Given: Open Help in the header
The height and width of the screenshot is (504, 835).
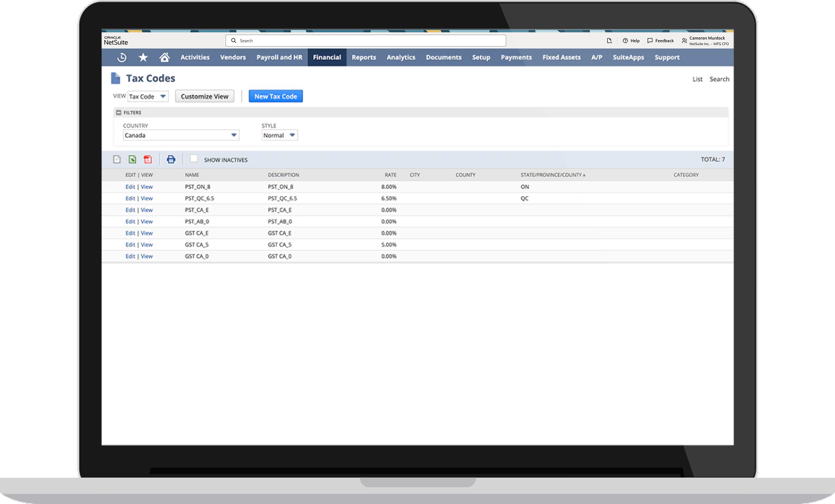Looking at the screenshot, I should 631,41.
